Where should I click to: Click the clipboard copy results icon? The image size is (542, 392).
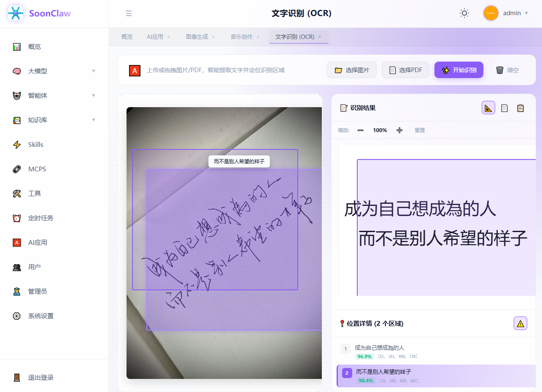click(x=520, y=108)
